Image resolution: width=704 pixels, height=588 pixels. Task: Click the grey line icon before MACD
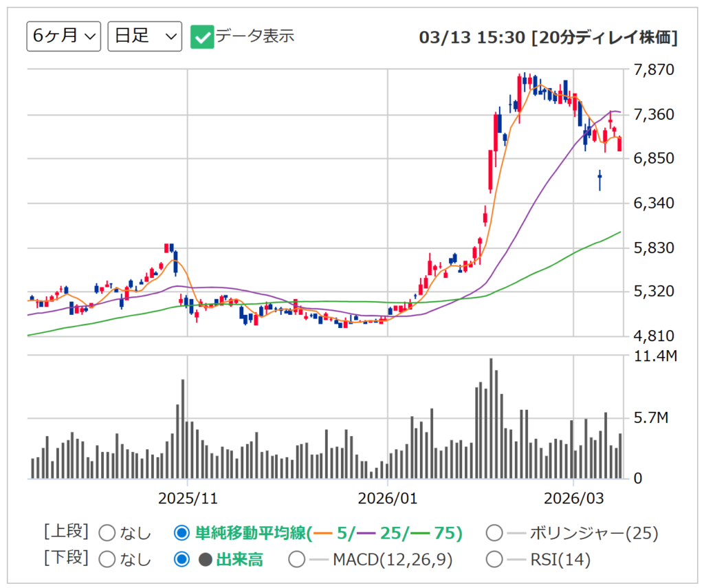319,560
